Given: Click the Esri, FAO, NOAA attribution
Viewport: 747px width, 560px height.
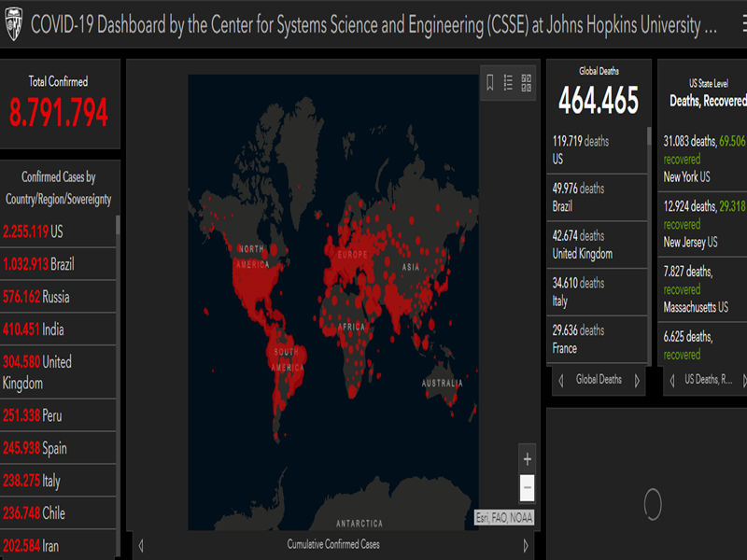Looking at the screenshot, I should 504,518.
